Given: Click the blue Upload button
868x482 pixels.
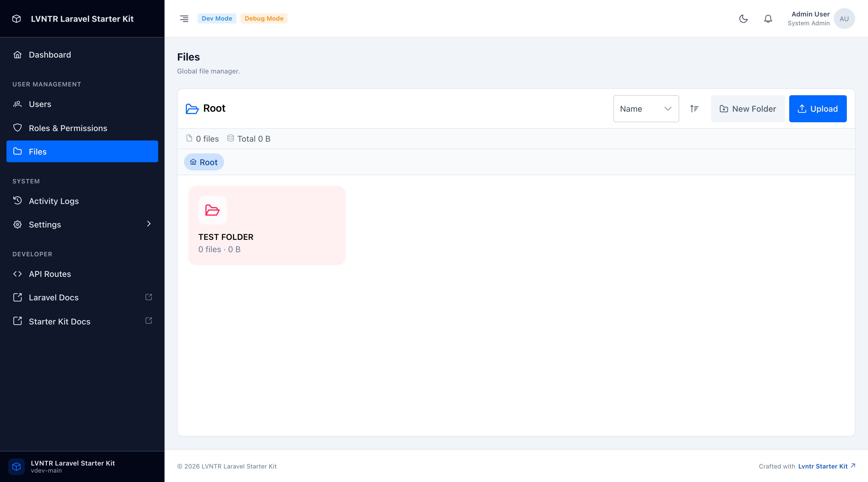Looking at the screenshot, I should [x=817, y=108].
